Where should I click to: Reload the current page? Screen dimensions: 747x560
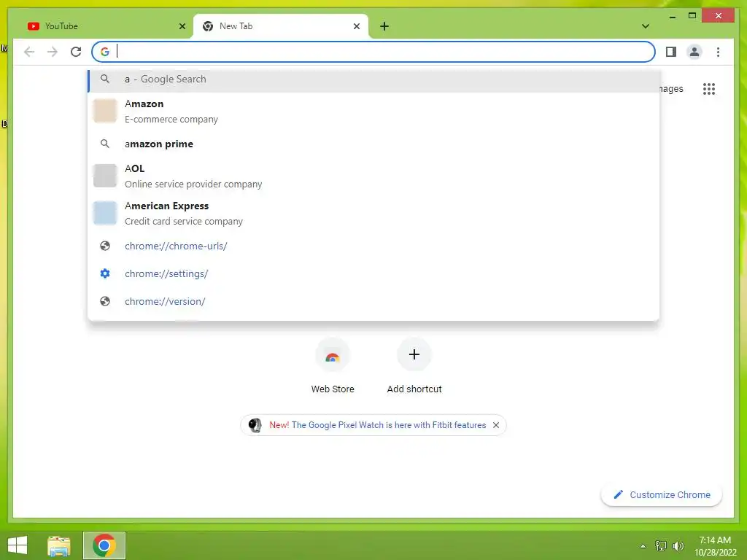pyautogui.click(x=76, y=52)
